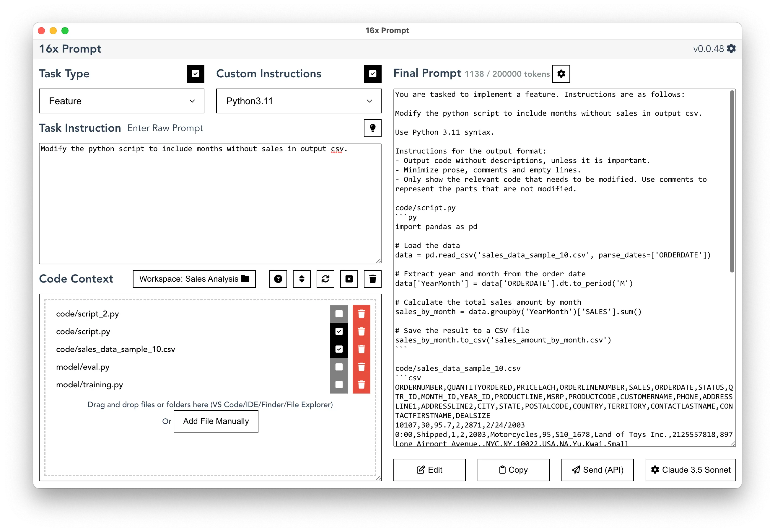Click the remove/clear icon in Code Context toolbar

click(x=350, y=279)
